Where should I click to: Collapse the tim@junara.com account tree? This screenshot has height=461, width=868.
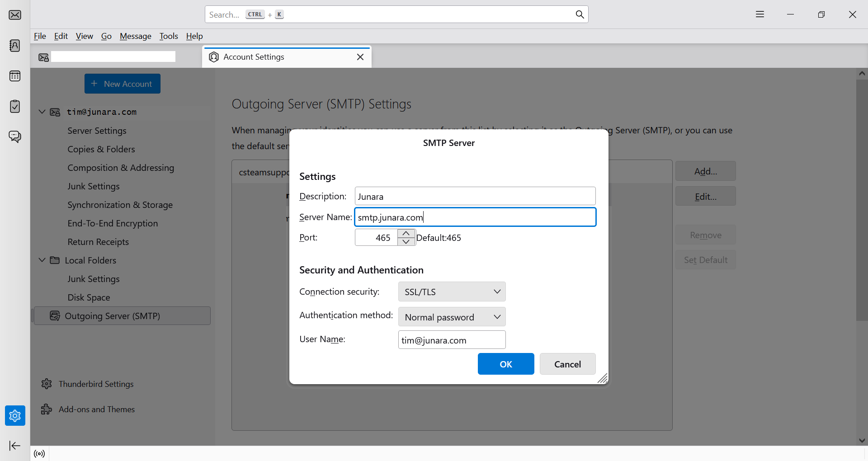point(42,112)
